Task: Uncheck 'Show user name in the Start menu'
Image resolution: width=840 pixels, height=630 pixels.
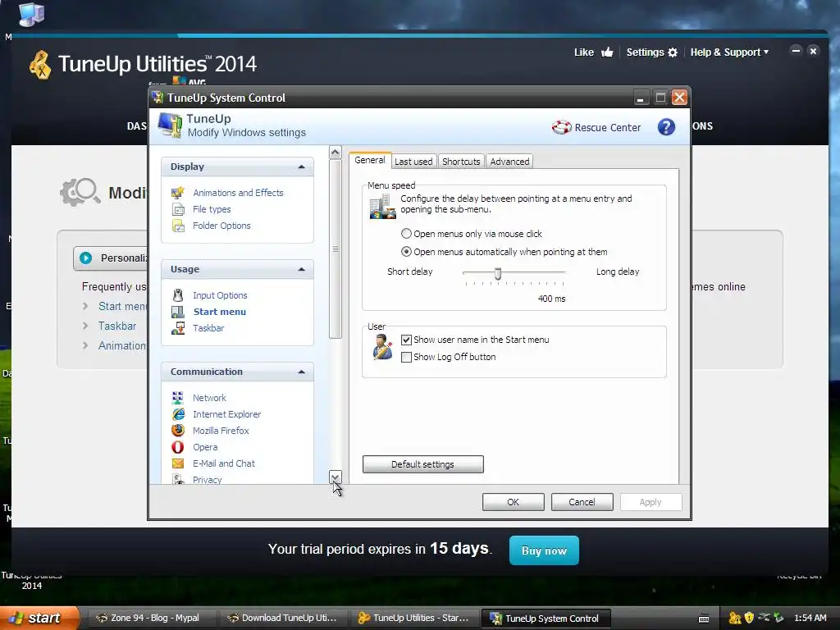Action: point(406,340)
